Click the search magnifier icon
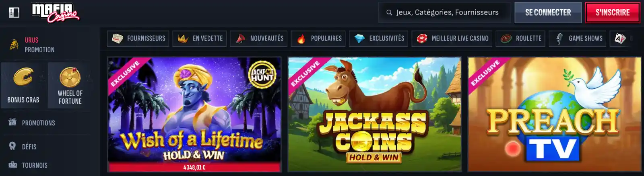Image resolution: width=644 pixels, height=176 pixels. click(x=389, y=12)
